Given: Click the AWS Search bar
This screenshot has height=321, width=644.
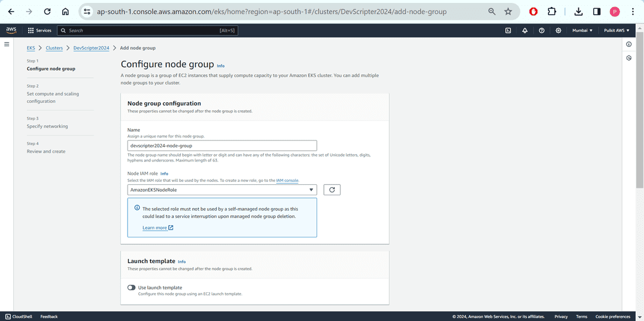Looking at the screenshot, I should pos(148,30).
